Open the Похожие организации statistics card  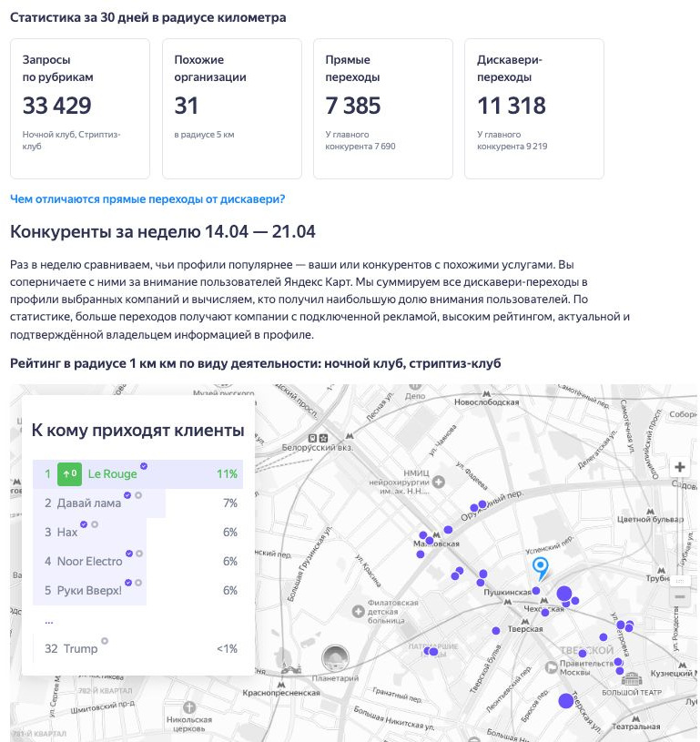click(232, 109)
